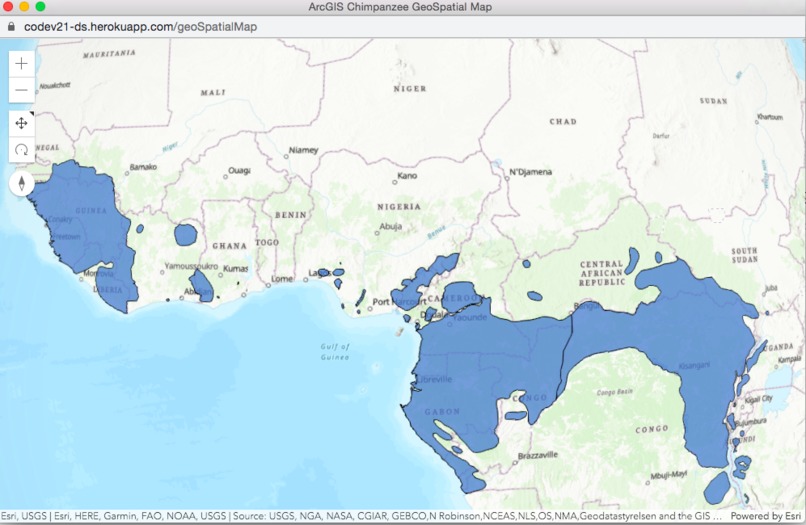Click the padlock icon in address bar
The image size is (806, 525).
pyautogui.click(x=11, y=27)
